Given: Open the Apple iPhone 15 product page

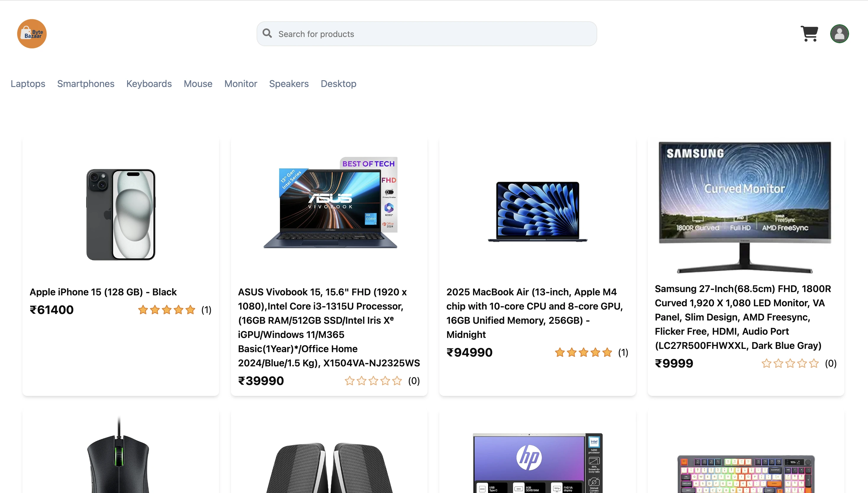Looking at the screenshot, I should 103,291.
